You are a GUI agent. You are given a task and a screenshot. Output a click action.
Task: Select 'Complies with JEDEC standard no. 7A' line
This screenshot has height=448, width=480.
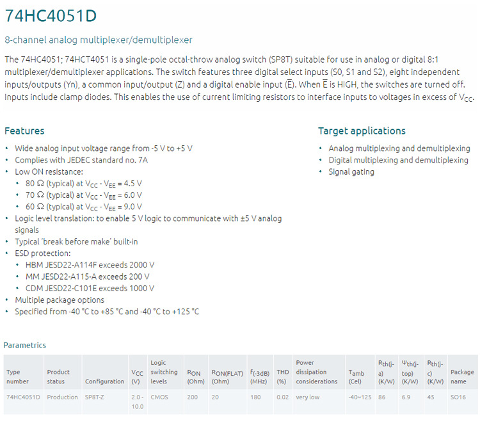(81, 160)
